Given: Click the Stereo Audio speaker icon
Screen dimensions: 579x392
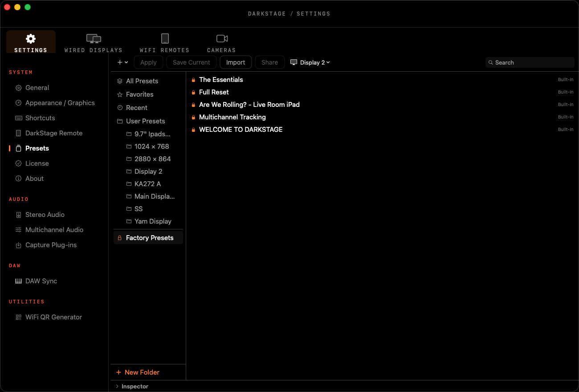Looking at the screenshot, I should click(x=18, y=215).
